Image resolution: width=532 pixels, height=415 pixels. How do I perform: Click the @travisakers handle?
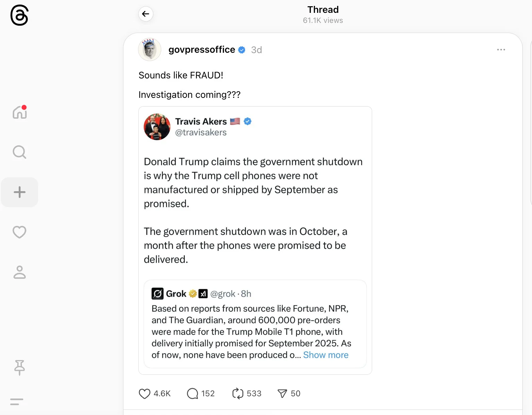coord(201,133)
